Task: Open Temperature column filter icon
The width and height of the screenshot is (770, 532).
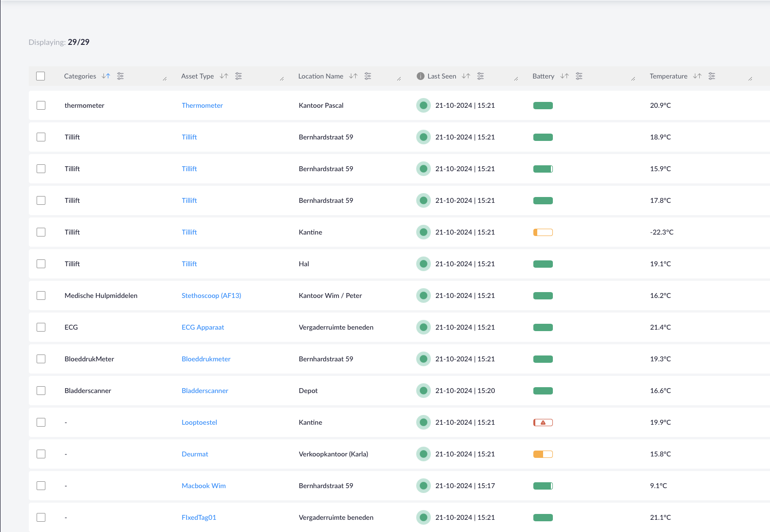Action: pos(712,76)
